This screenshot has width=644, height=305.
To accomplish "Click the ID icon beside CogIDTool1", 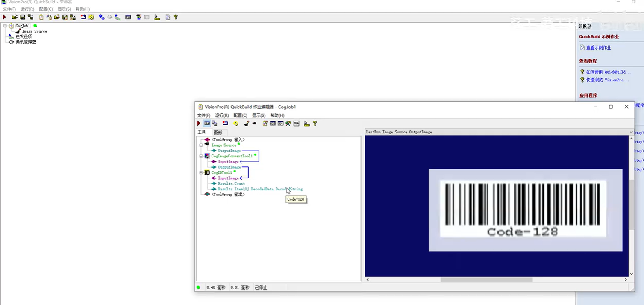I will (207, 172).
